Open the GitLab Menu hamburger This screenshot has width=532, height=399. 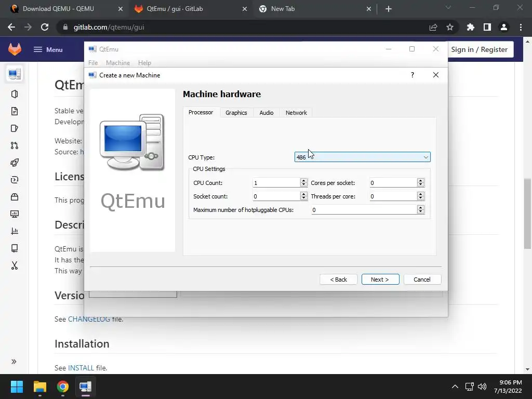pyautogui.click(x=48, y=49)
